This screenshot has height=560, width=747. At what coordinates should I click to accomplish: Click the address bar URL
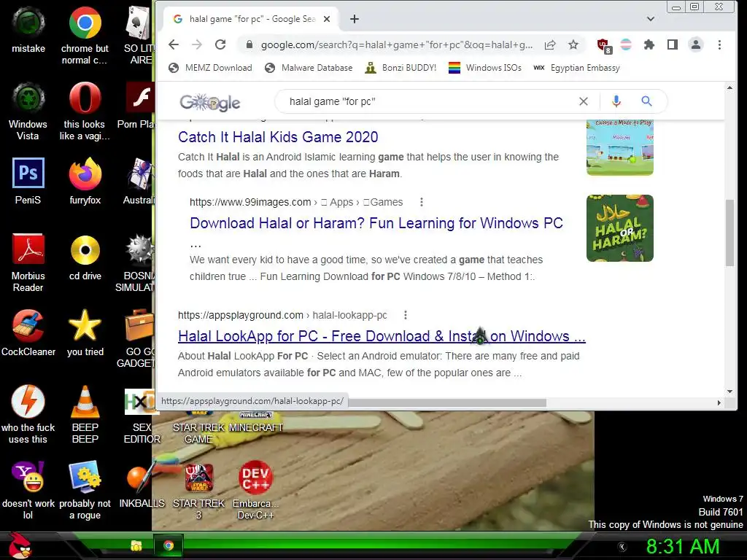pyautogui.click(x=396, y=44)
